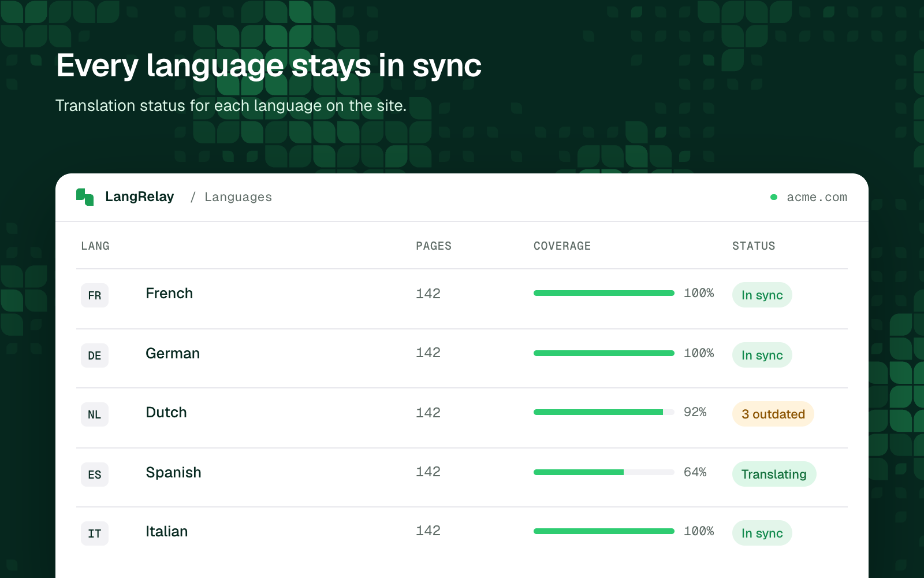Viewport: 924px width, 578px height.
Task: Select the Dutch language row name
Action: pyautogui.click(x=166, y=413)
